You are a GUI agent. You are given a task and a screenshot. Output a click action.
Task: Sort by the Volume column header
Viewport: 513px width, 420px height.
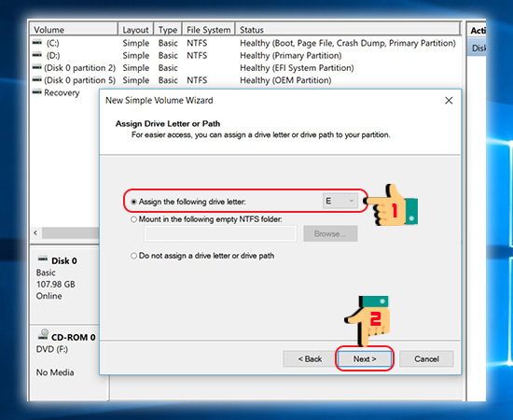coord(74,30)
